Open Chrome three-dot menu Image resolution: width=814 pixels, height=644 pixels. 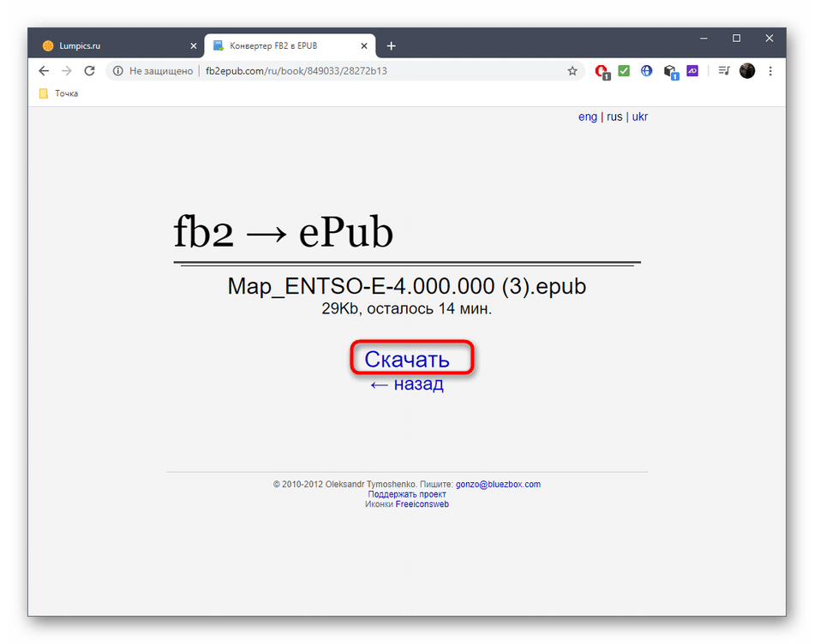pos(770,71)
